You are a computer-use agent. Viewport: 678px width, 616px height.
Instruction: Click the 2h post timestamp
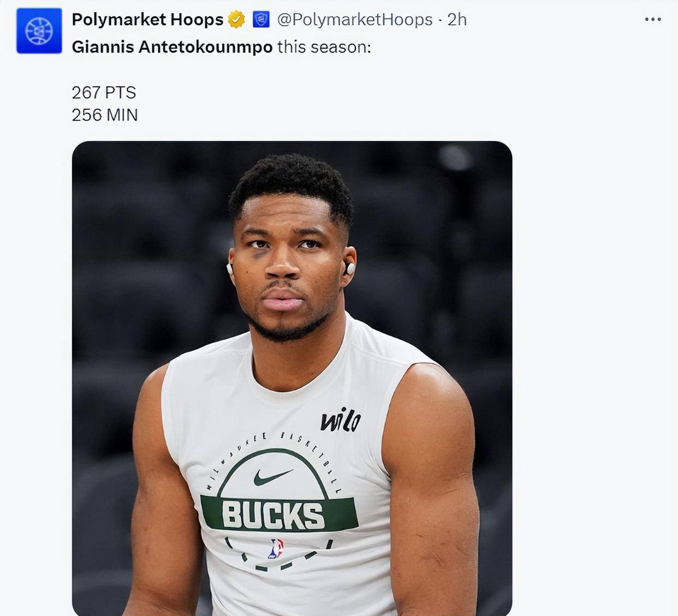pos(457,20)
